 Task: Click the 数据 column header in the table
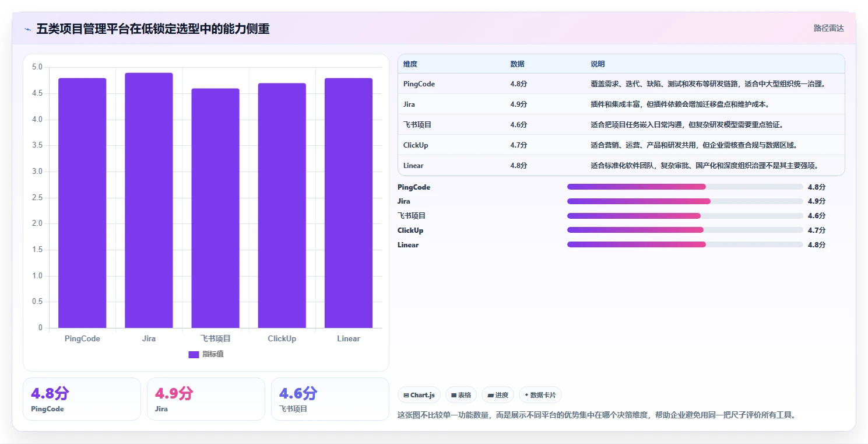pyautogui.click(x=517, y=64)
